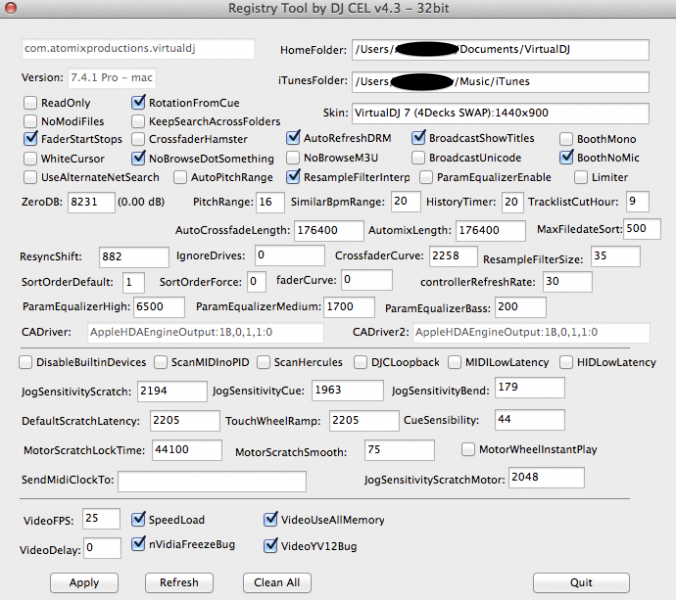
Task: Check the WhiteCursor option
Action: (30, 159)
